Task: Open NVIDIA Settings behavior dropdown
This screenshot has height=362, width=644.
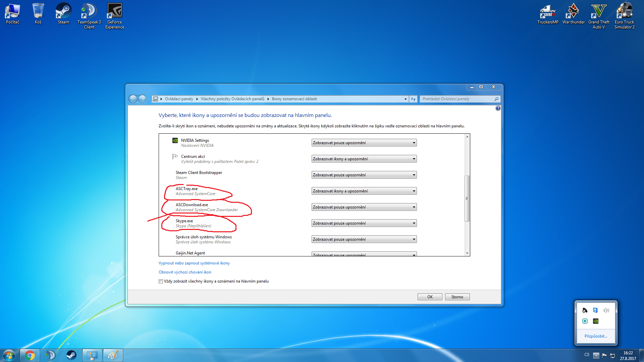Action: (364, 143)
